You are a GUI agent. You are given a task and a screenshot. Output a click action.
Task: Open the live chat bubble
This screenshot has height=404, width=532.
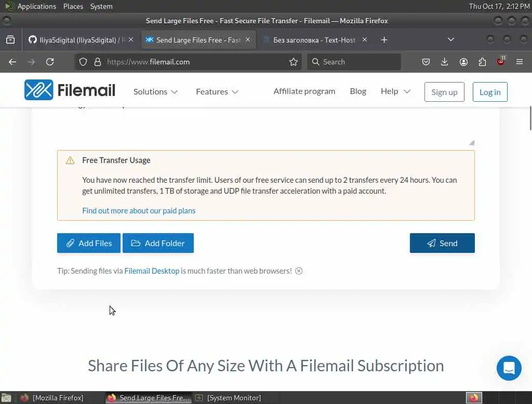(509, 368)
